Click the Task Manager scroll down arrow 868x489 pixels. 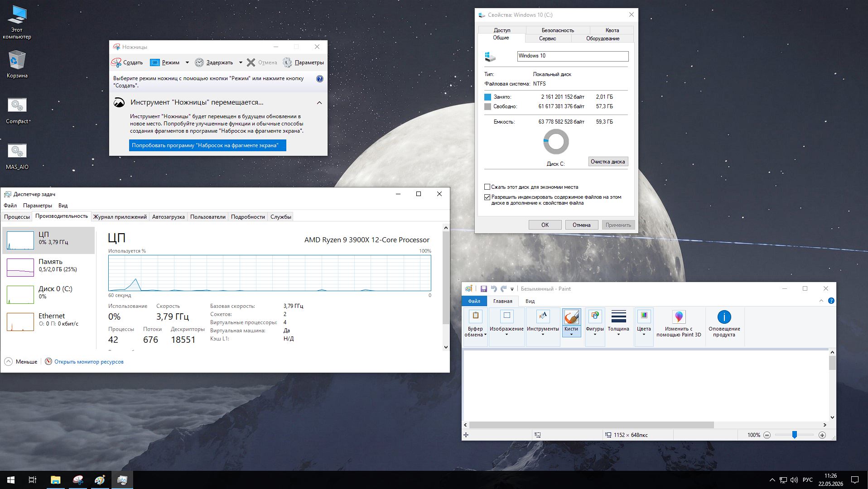coord(446,347)
